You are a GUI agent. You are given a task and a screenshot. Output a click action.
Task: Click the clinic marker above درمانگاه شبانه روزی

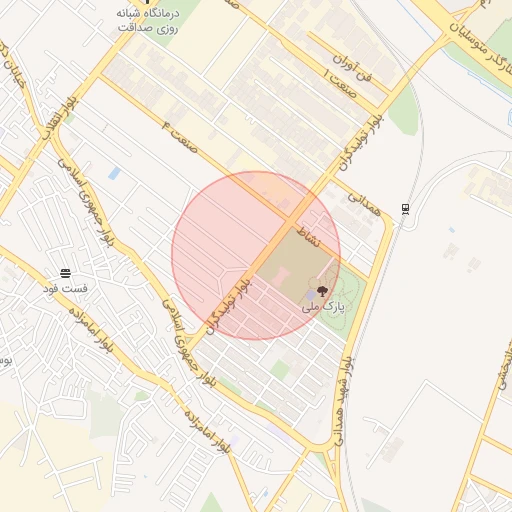(147, 2)
